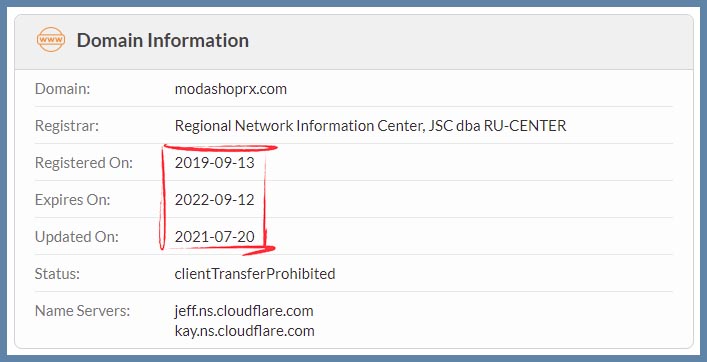Click the Registered On: label
Screen dimensions: 707x362
click(84, 163)
